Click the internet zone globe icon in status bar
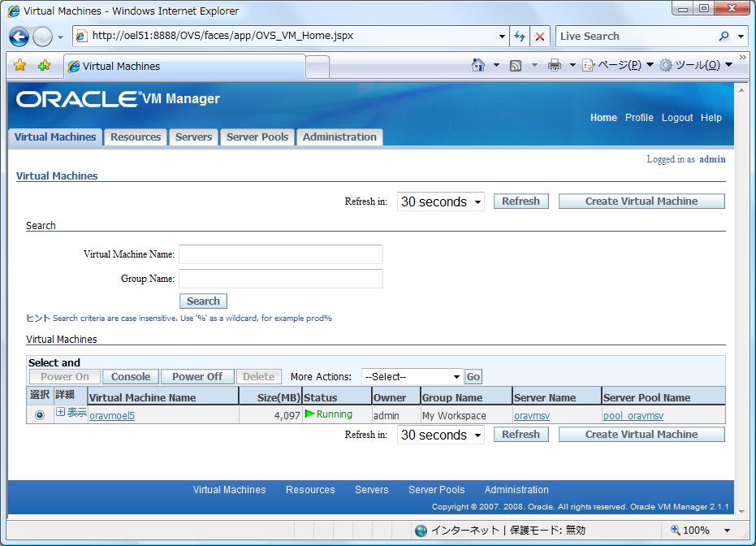This screenshot has width=756, height=546. 421,531
